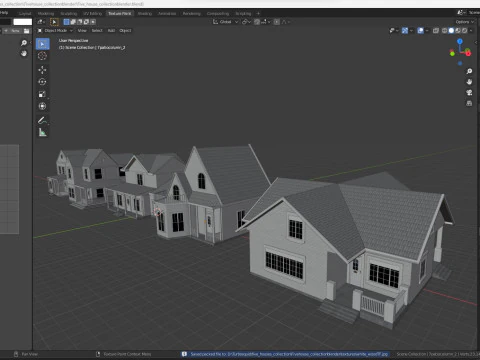Viewport: 480px width, 360px height.
Task: Click image editor pan hand icon
Action: tap(24, 53)
